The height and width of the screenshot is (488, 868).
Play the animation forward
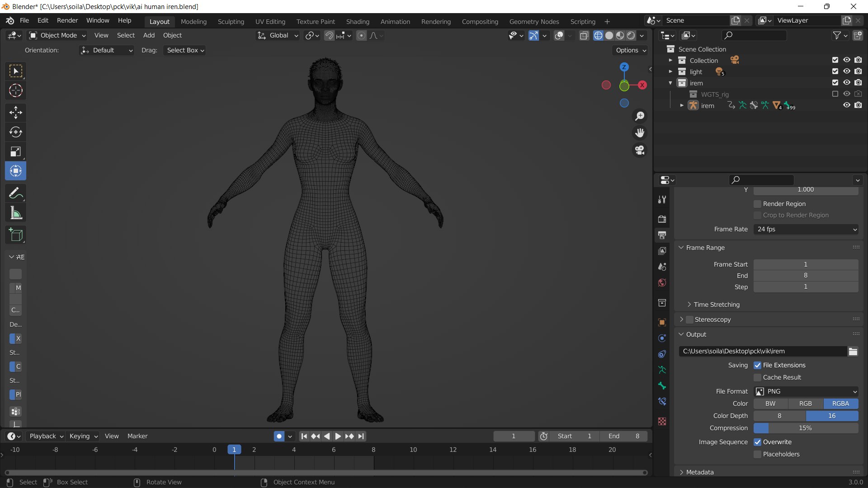[x=338, y=436]
